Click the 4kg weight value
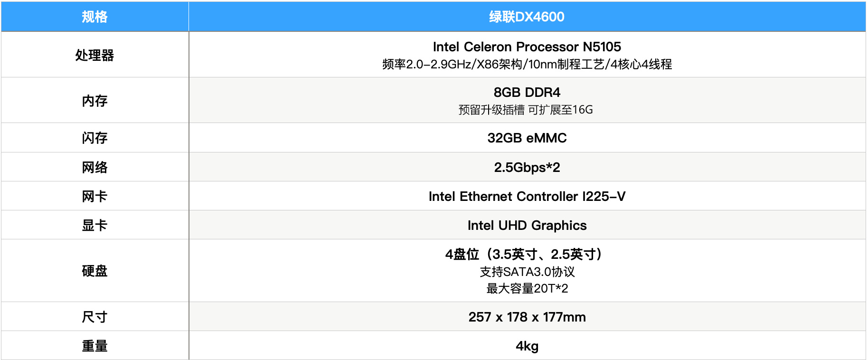The image size is (868, 360). (x=527, y=346)
